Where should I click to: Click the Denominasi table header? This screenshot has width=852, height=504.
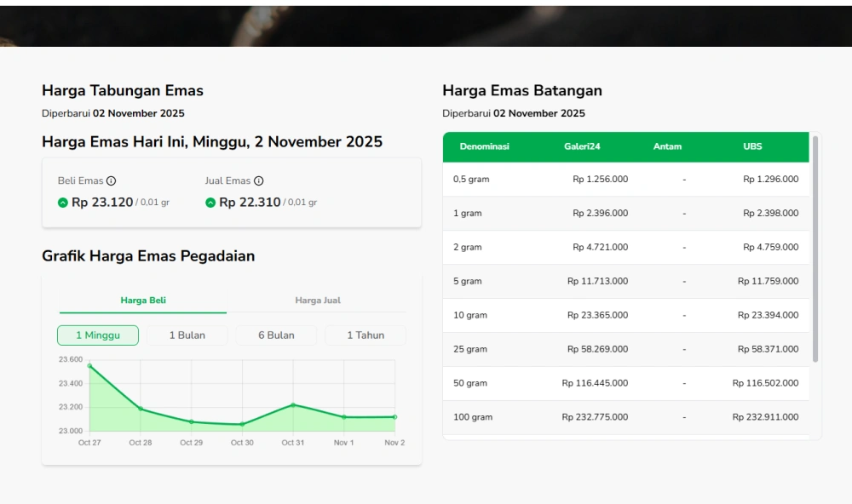pyautogui.click(x=484, y=146)
